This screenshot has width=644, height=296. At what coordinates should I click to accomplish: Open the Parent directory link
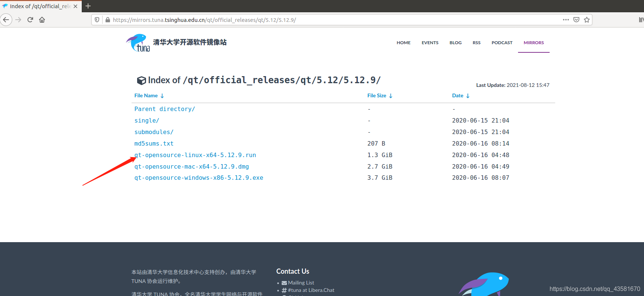pyautogui.click(x=165, y=109)
